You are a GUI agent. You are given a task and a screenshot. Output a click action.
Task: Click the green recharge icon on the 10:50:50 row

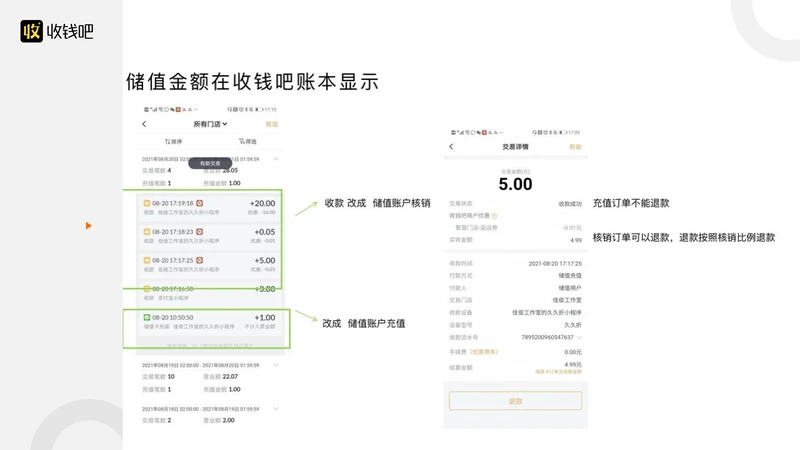tap(147, 317)
